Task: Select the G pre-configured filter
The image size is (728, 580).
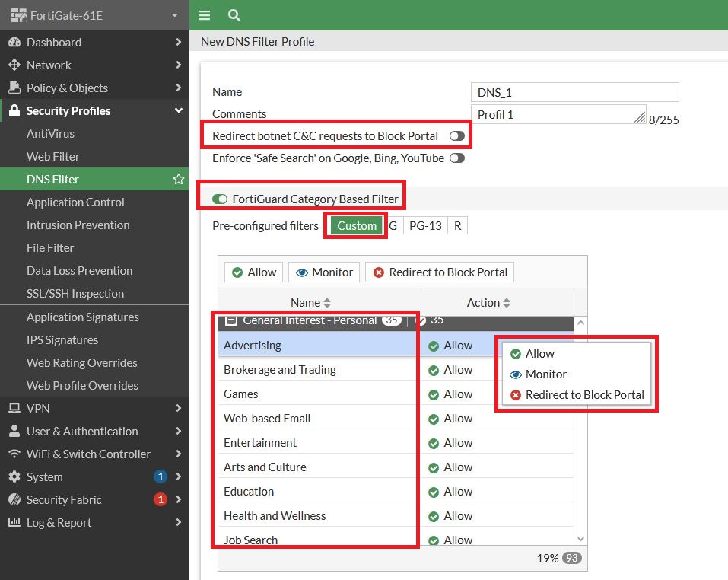Action: [393, 226]
